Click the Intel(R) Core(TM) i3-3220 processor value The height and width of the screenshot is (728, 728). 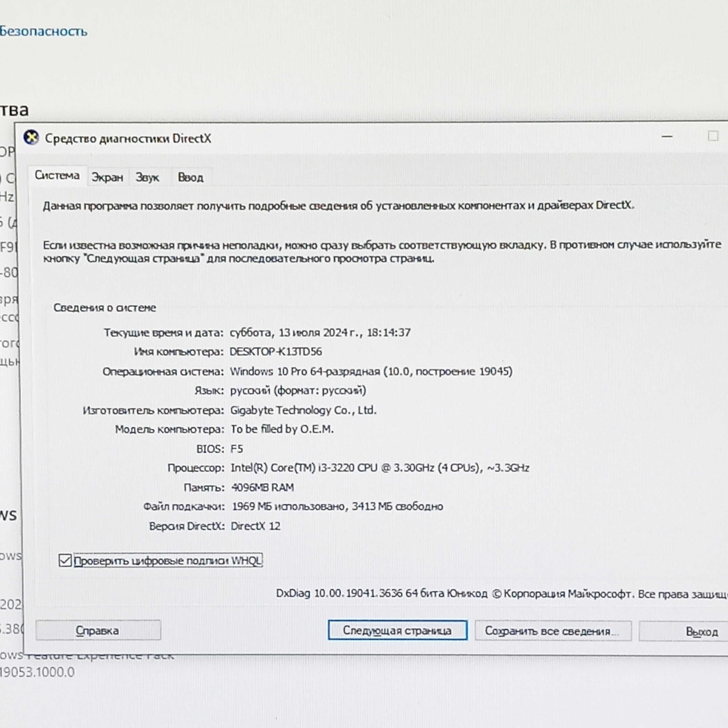click(x=380, y=468)
